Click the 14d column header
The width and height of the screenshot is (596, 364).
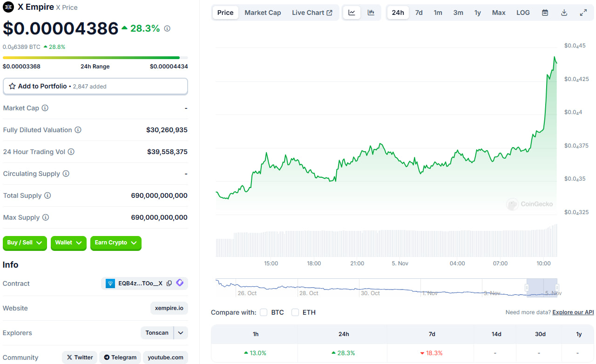pyautogui.click(x=496, y=334)
